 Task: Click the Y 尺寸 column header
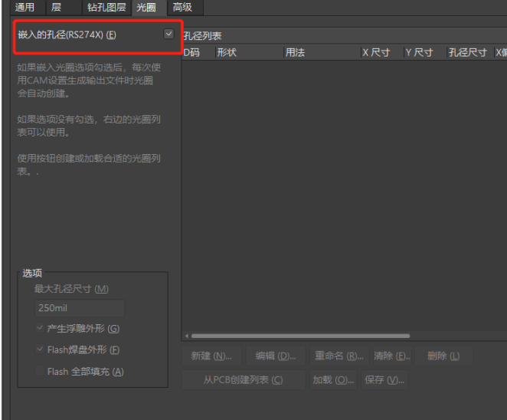tap(426, 52)
